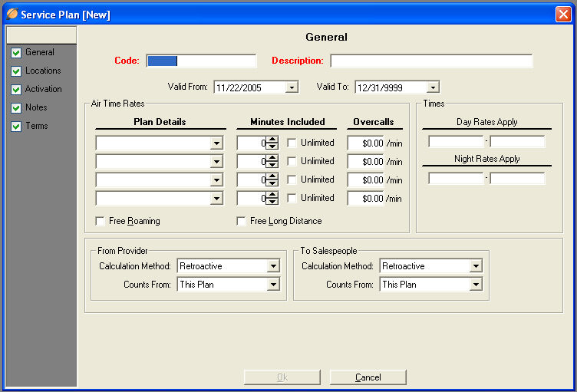Expand the Valid To date dropdown
Screen dimensions: 577x392
coord(433,88)
